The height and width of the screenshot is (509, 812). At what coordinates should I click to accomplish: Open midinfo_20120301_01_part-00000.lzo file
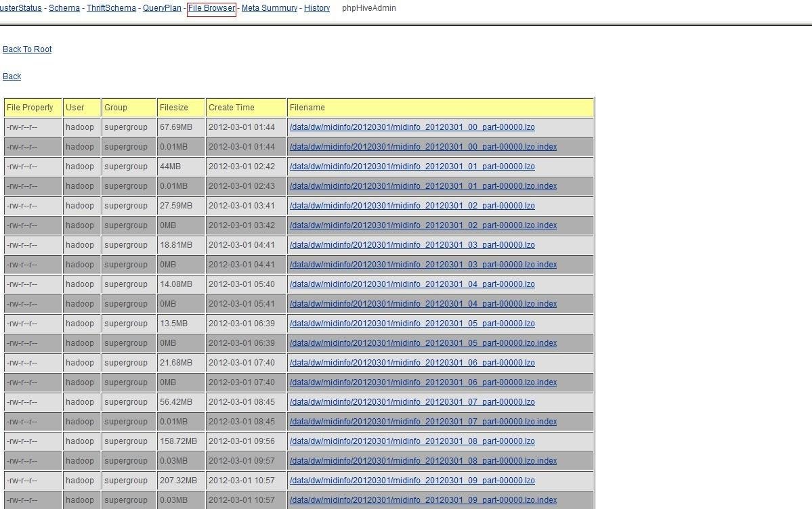point(411,166)
